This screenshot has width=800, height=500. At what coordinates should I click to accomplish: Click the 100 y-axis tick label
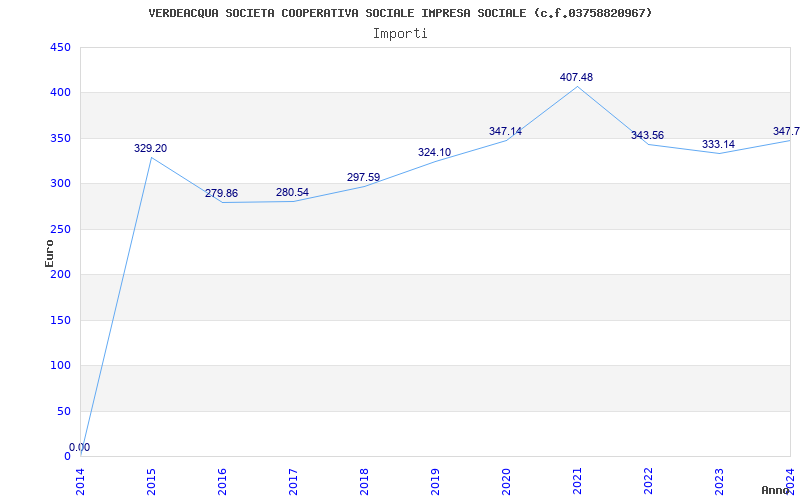coord(60,365)
